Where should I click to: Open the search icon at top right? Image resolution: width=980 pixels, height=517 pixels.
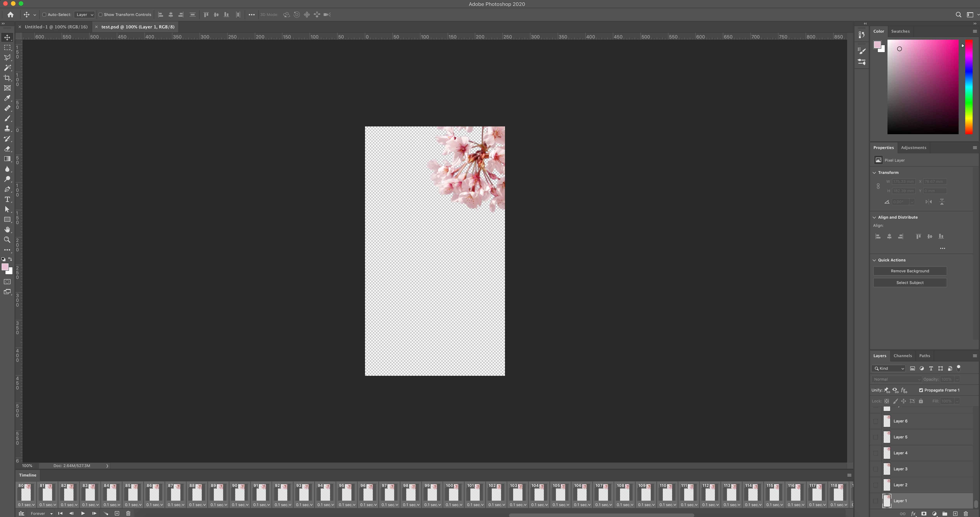958,14
